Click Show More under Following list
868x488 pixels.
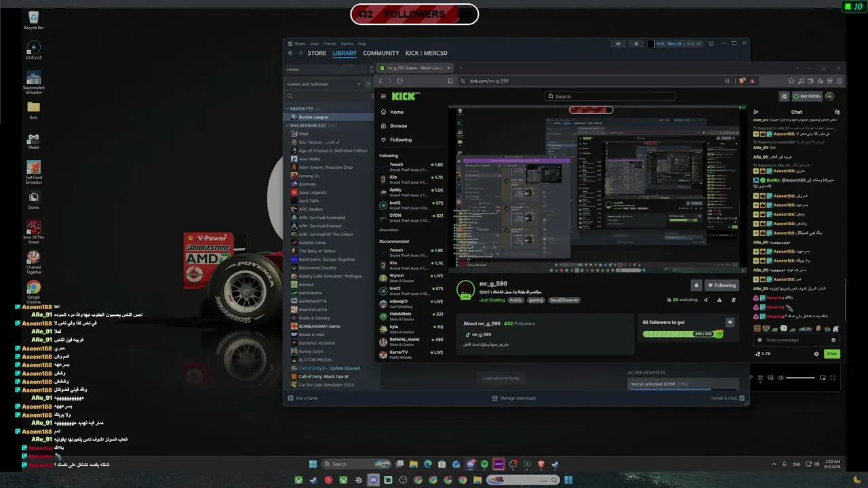(x=389, y=230)
